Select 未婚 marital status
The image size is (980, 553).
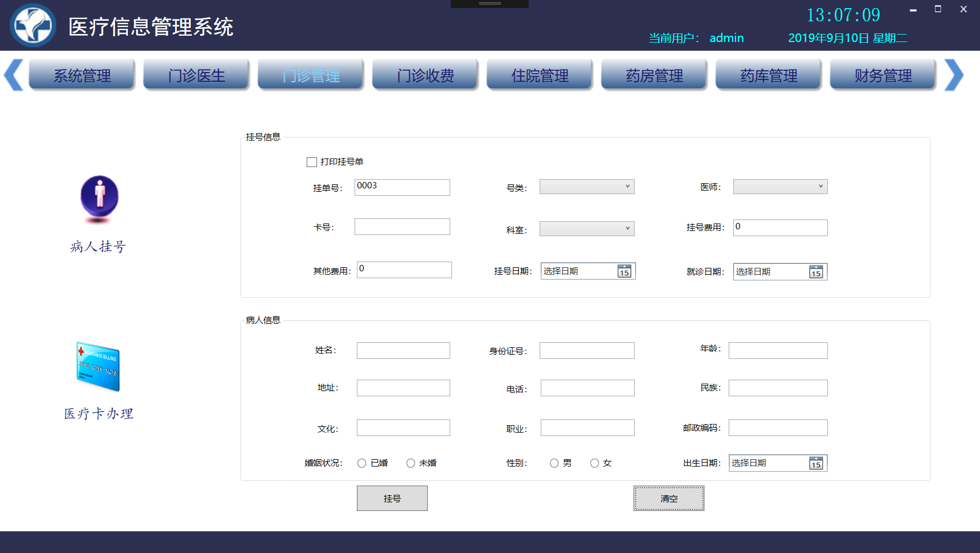click(411, 463)
